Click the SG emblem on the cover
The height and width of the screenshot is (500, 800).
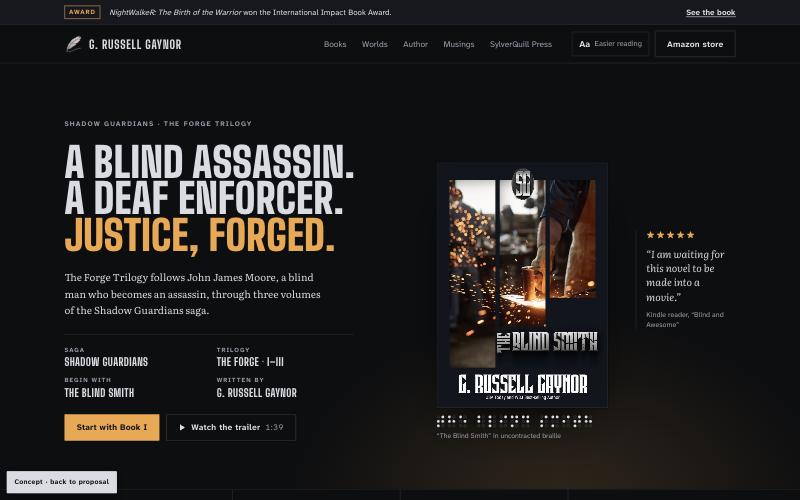[x=523, y=183]
